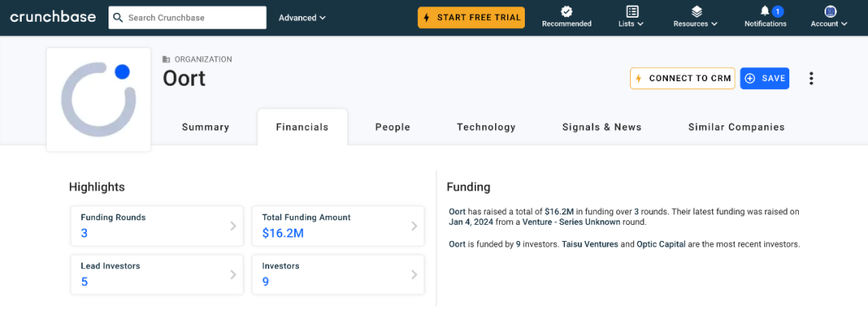Click the Crunchbase home logo
Screen dimensions: 868x310
coord(52,17)
